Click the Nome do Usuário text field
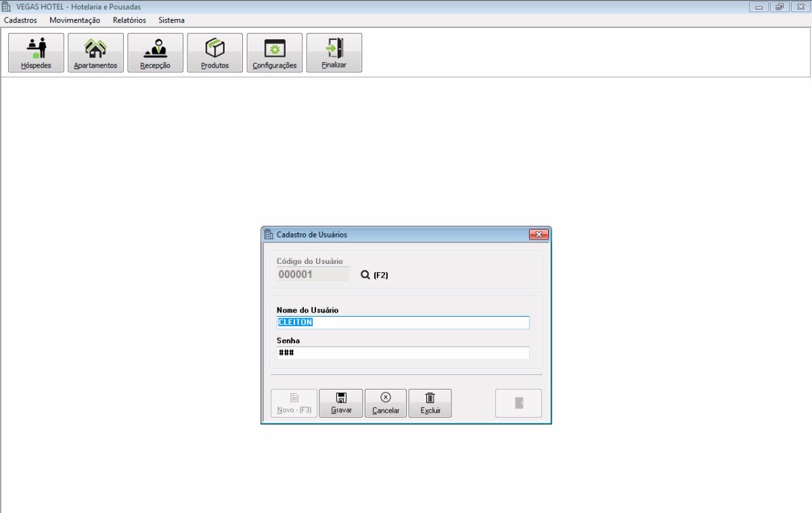The image size is (812, 513). click(403, 322)
